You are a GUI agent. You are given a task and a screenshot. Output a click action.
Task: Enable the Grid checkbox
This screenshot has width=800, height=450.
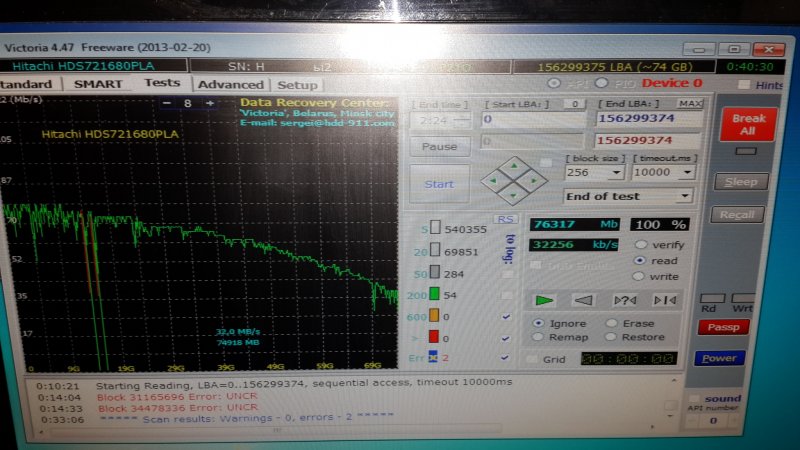pos(533,358)
